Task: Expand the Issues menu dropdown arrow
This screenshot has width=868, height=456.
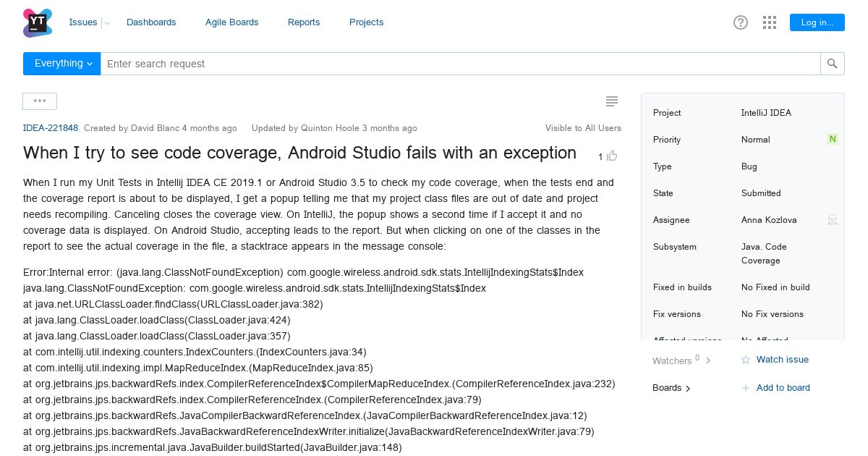Action: 106,23
